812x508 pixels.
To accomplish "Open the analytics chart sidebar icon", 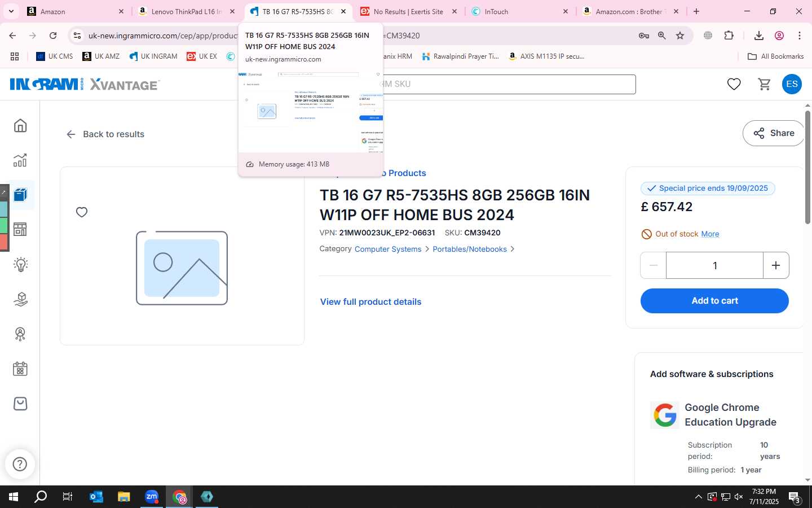I will pos(20,160).
